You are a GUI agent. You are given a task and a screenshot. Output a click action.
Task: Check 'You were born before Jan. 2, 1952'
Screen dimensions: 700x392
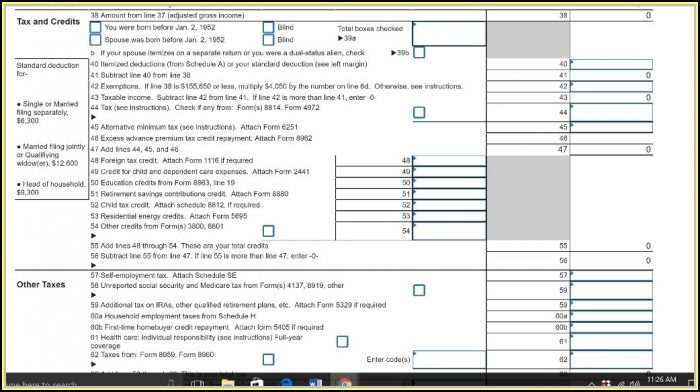click(96, 27)
